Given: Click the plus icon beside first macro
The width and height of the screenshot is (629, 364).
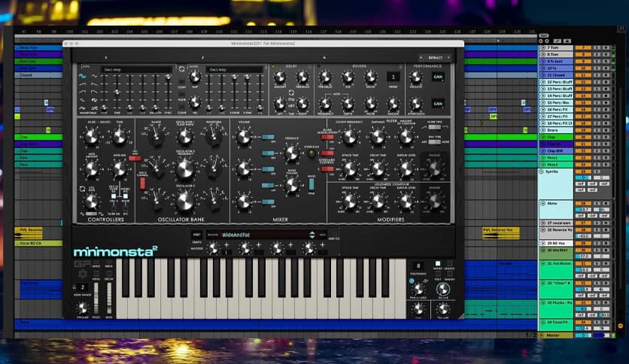Looking at the screenshot, I should (226, 244).
